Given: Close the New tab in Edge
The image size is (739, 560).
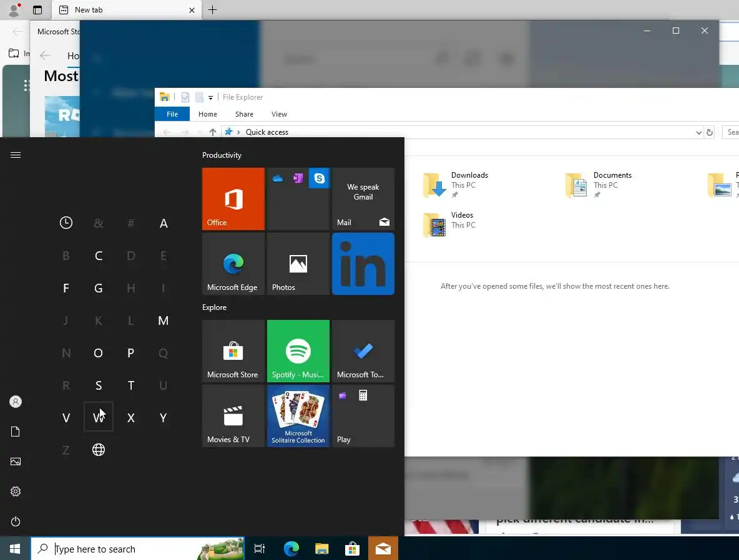Looking at the screenshot, I should pos(192,10).
